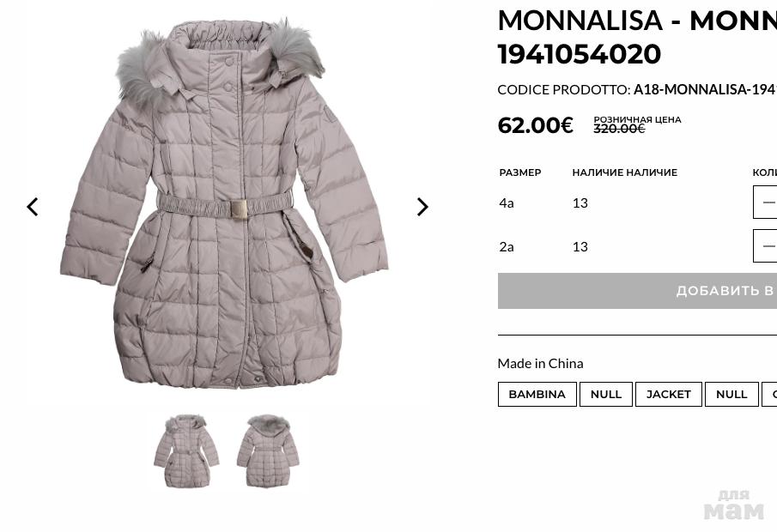Screen dimensions: 777x532
Task: Open the JACKET tag
Action: [x=668, y=395]
